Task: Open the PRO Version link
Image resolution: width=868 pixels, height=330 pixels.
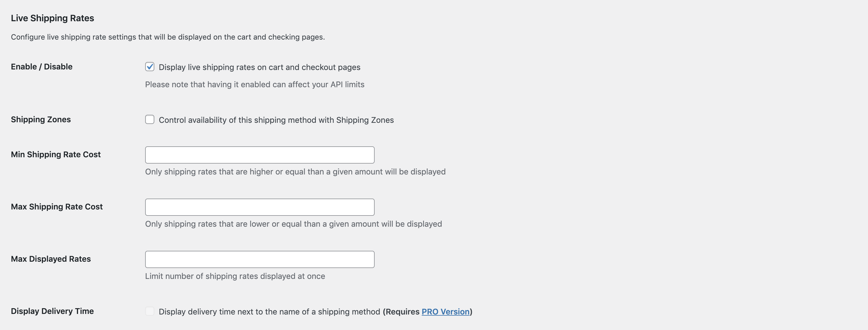Action: click(x=445, y=311)
